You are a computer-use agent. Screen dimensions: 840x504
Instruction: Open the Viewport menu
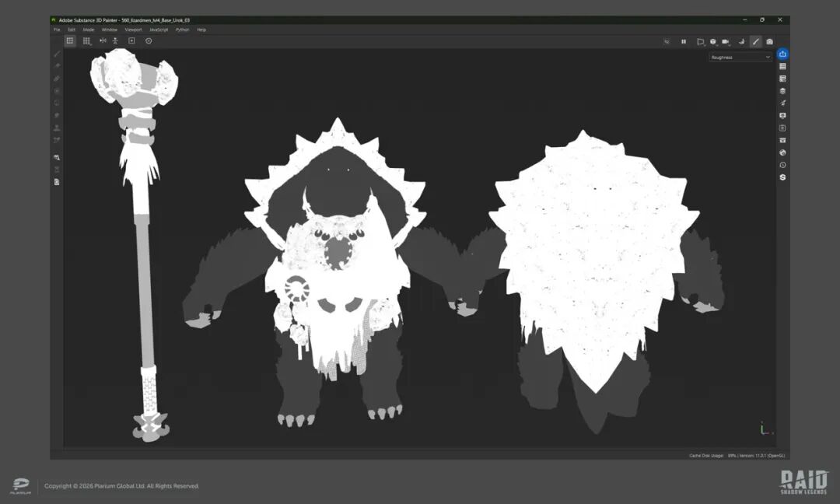pyautogui.click(x=134, y=30)
